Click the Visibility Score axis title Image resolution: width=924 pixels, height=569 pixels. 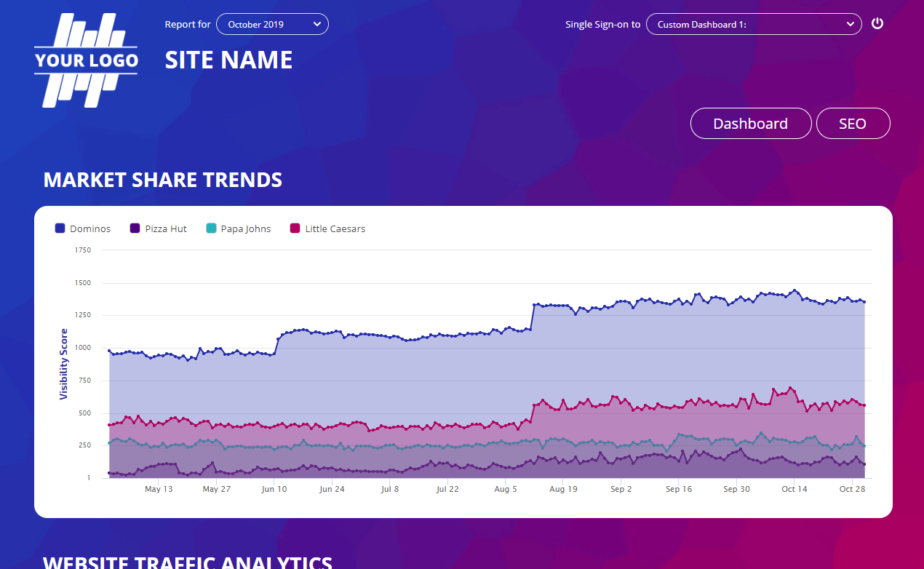click(64, 364)
